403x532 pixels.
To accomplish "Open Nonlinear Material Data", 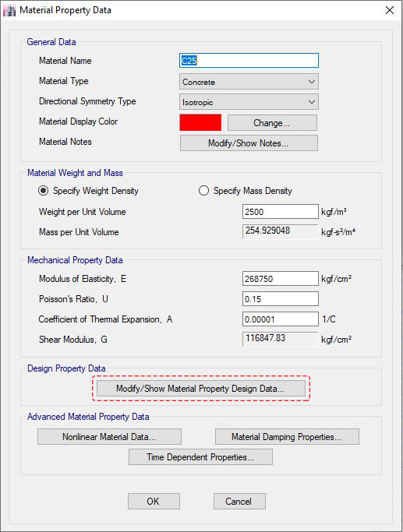I will [x=109, y=437].
